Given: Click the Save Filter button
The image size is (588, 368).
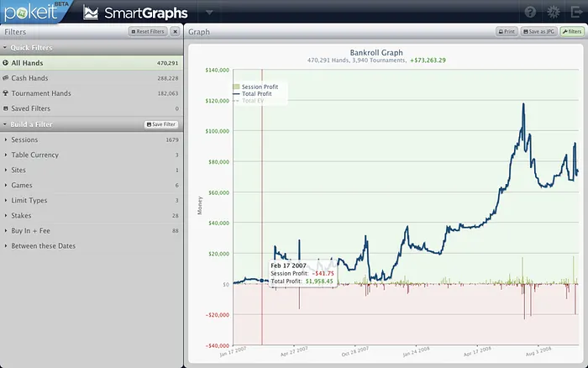Looking at the screenshot, I should [x=161, y=124].
